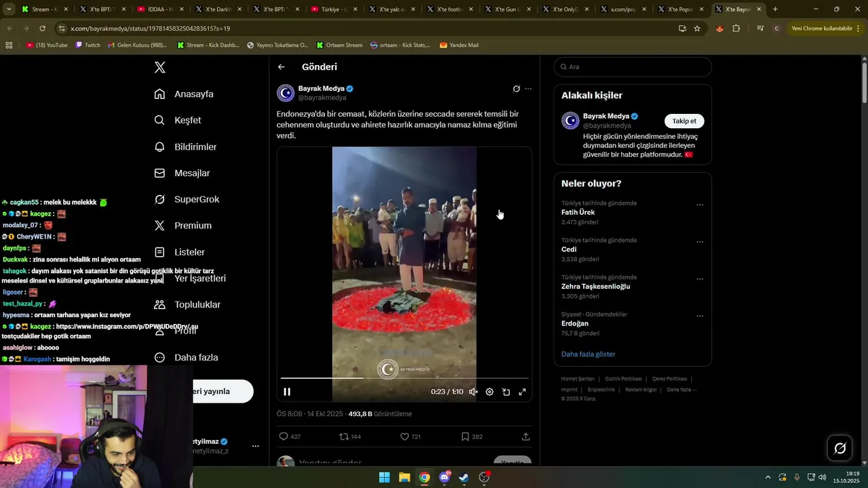Click the taskbar volume icon
Viewport: 868px width, 488px height.
click(x=822, y=477)
